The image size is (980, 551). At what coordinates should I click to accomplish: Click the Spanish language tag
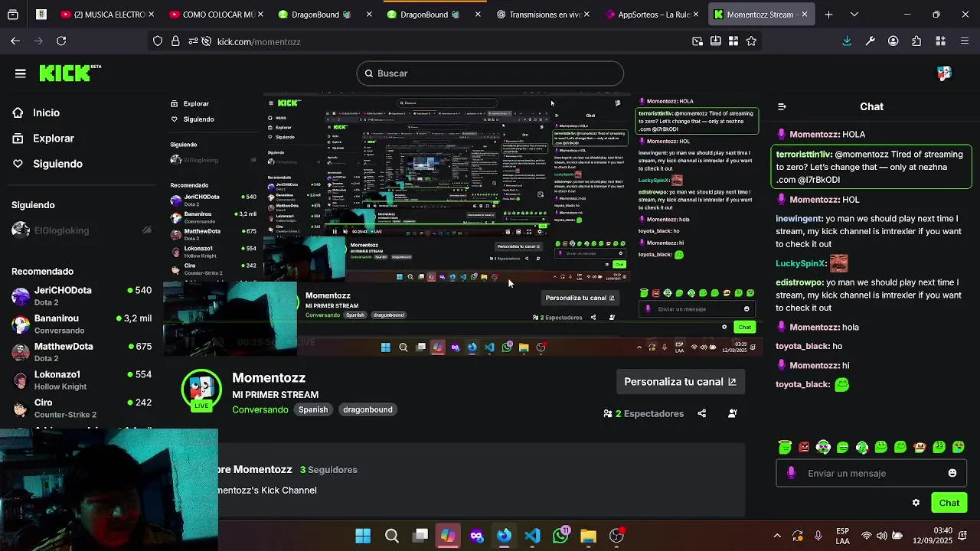313,409
